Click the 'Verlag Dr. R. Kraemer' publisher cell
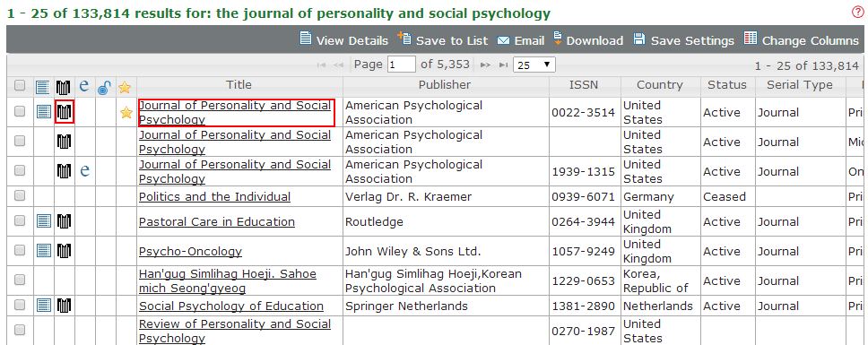 click(409, 197)
